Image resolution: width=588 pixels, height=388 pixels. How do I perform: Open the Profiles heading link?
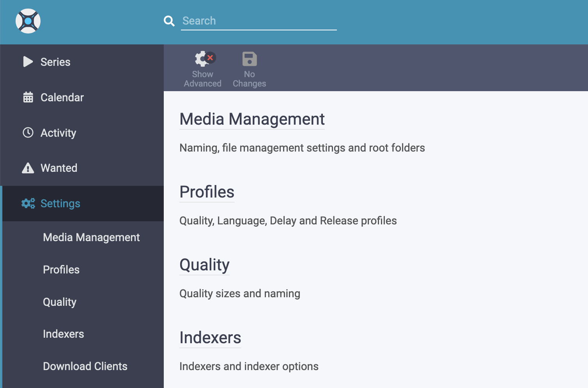coord(207,192)
